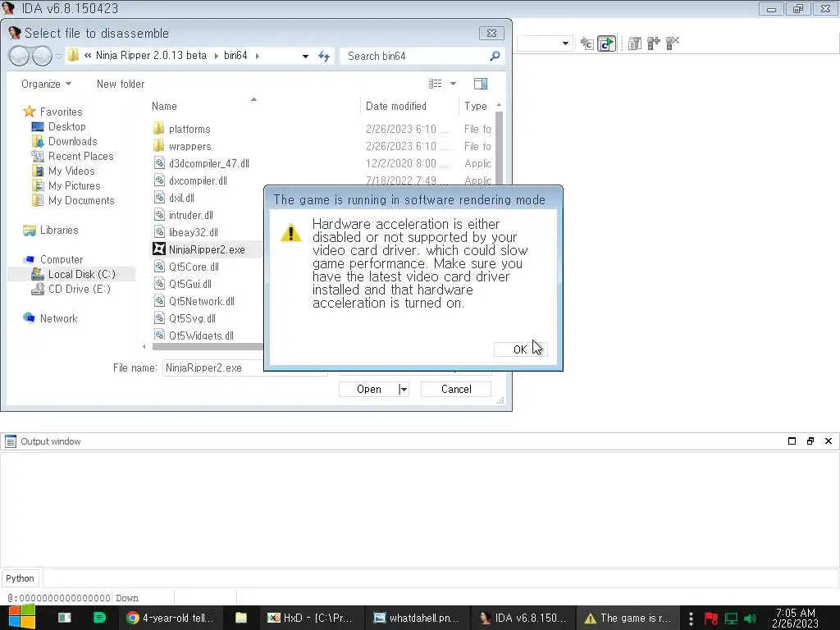This screenshot has height=630, width=840.
Task: Click the IDA jump-to-C toolbar icon
Action: click(587, 43)
